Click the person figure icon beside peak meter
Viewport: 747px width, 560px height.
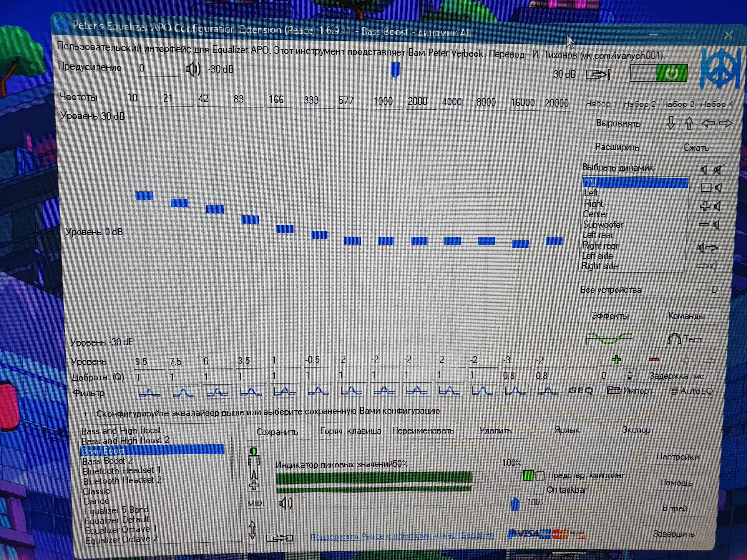pyautogui.click(x=254, y=469)
